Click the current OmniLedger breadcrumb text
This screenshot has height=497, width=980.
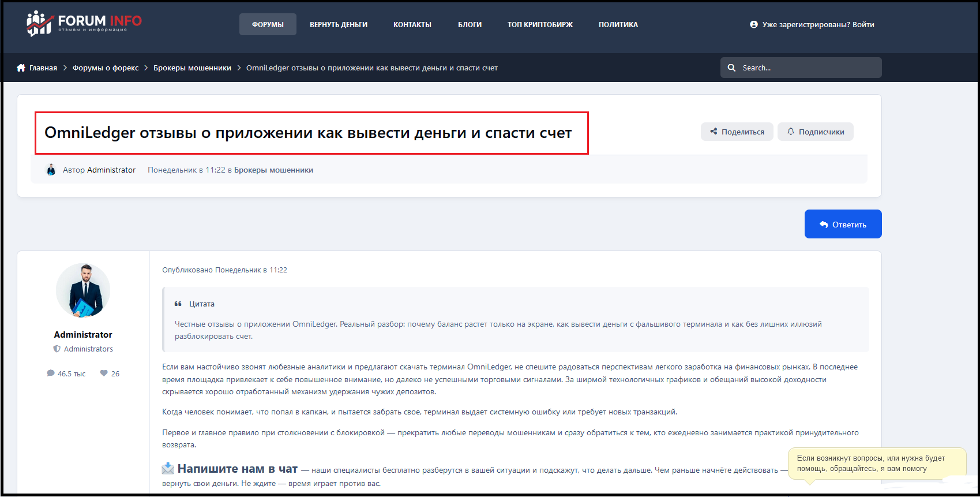point(372,68)
